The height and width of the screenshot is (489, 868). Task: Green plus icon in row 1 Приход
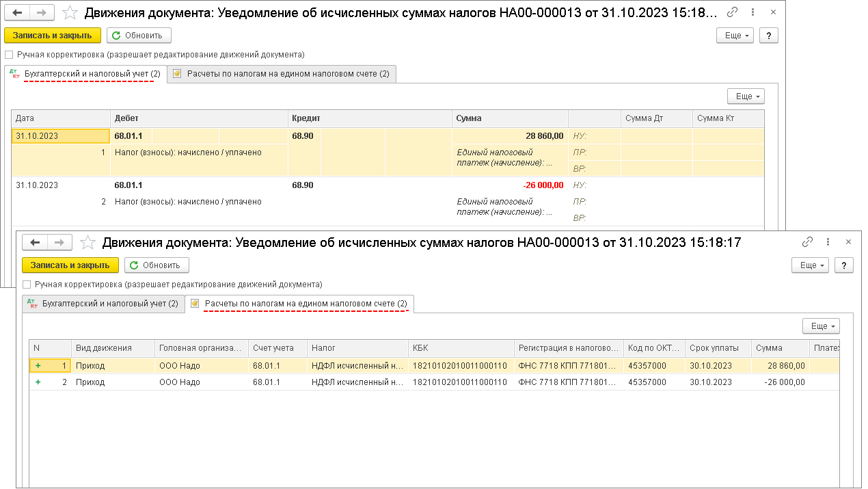tap(38, 366)
